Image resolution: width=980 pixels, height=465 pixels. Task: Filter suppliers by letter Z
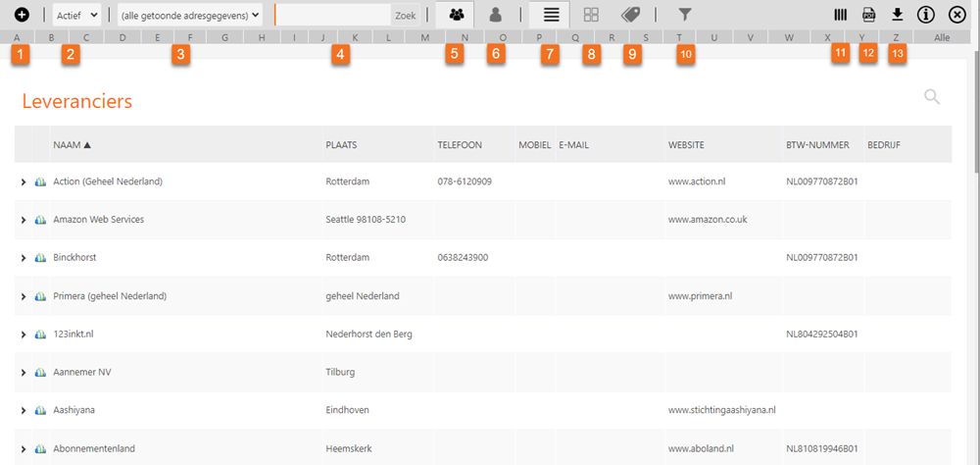897,37
